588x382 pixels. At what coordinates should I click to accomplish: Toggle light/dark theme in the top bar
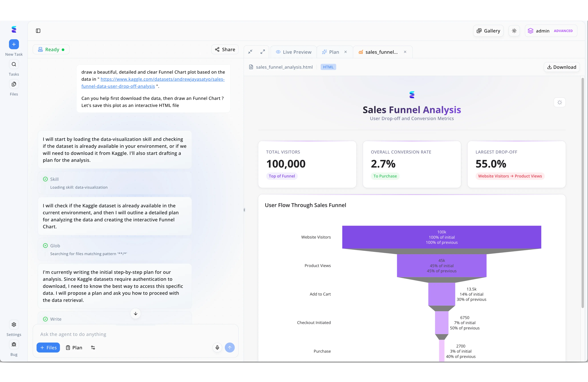click(514, 31)
